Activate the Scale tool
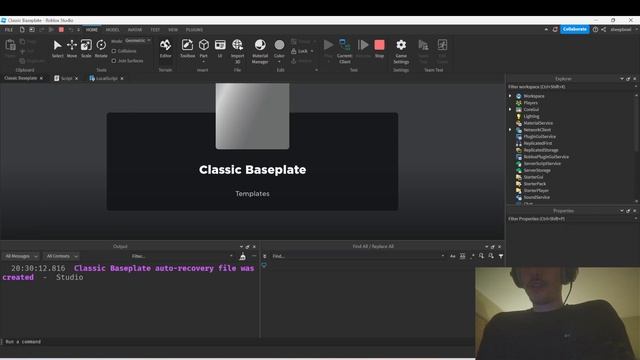Image resolution: width=640 pixels, height=360 pixels. coord(86,48)
